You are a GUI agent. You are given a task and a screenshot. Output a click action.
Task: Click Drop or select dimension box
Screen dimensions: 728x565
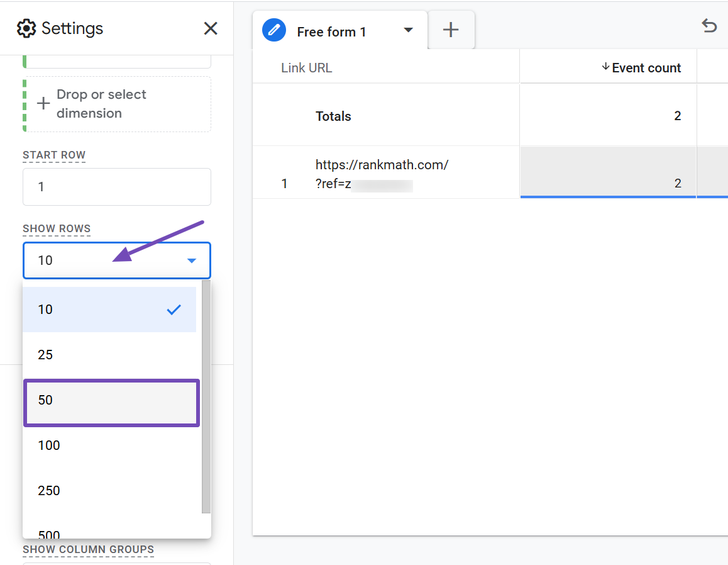point(117,104)
